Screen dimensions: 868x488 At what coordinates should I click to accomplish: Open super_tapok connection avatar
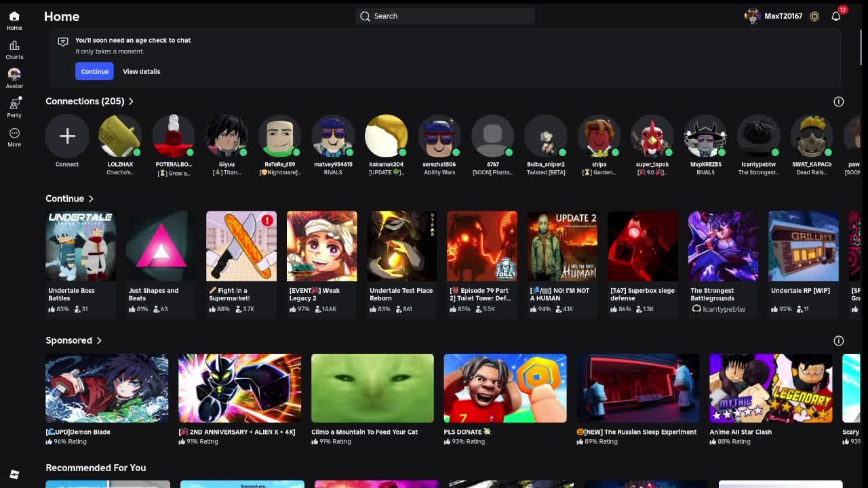coord(652,136)
